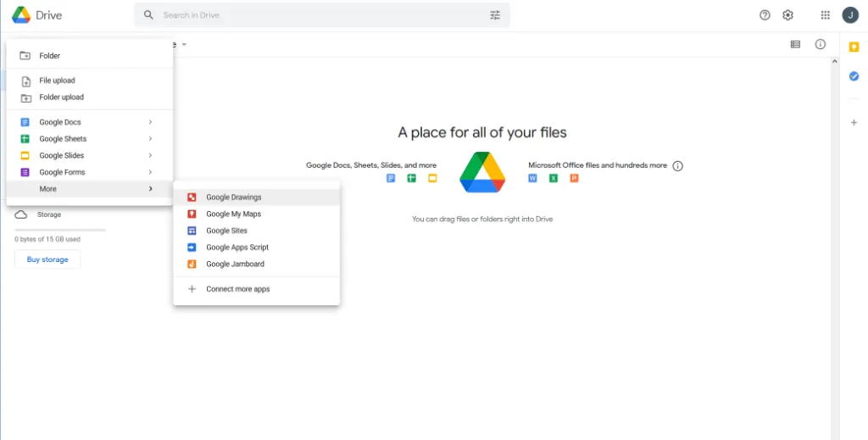Click the Sheets icon under center heading
This screenshot has width=868, height=440.
(411, 178)
